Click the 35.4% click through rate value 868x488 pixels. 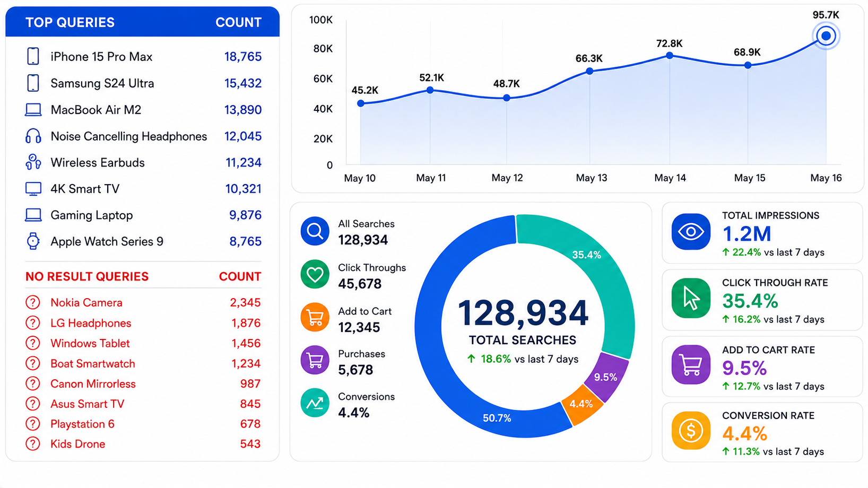(750, 301)
